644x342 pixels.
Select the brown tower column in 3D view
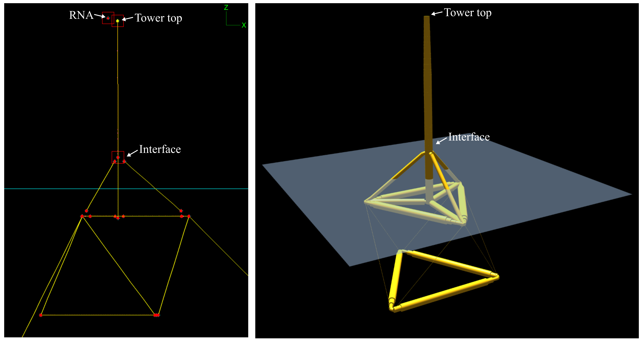(x=428, y=88)
